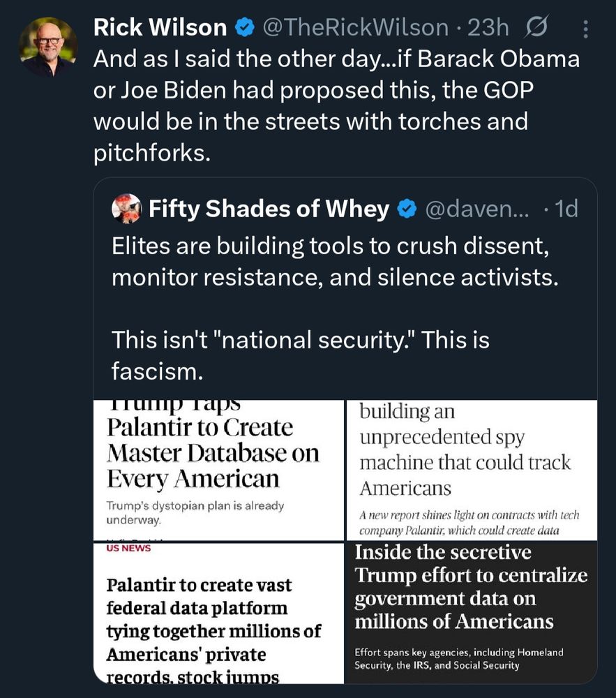Click the US NEWS section label

coord(128,549)
